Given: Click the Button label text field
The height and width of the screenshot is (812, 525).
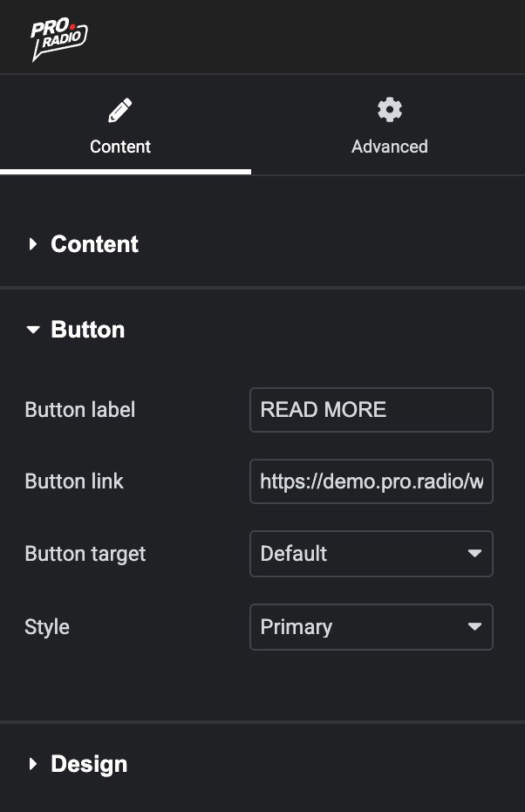Looking at the screenshot, I should tap(371, 410).
